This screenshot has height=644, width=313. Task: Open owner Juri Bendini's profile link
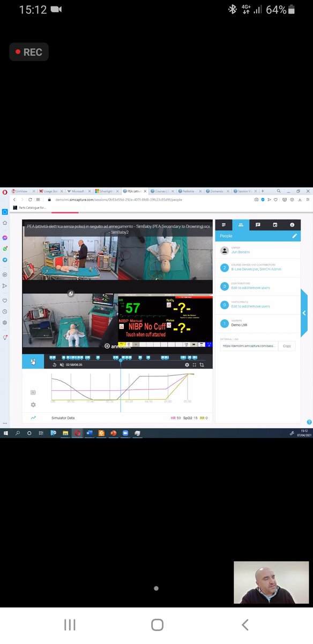240,252
